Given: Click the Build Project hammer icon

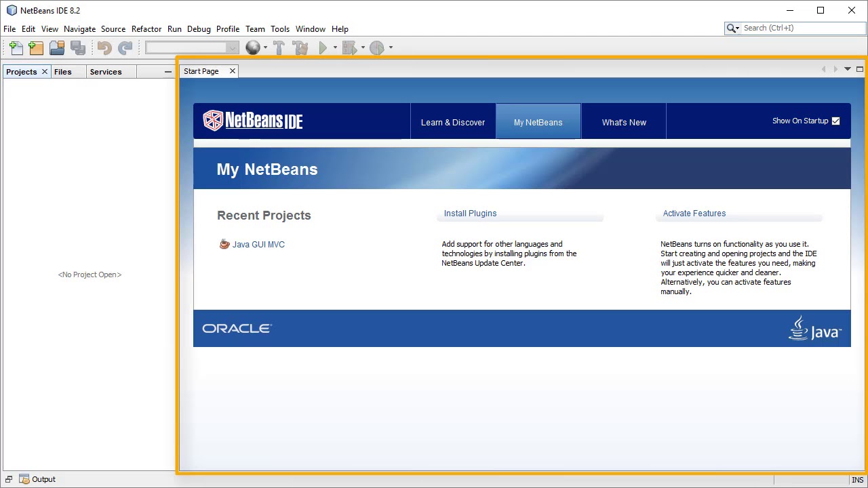Looking at the screenshot, I should (279, 47).
